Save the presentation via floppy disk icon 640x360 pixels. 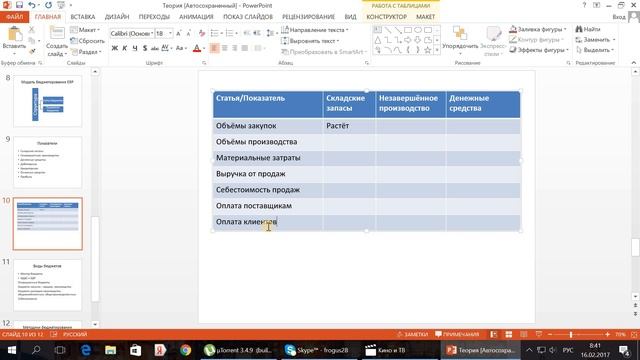(x=19, y=5)
